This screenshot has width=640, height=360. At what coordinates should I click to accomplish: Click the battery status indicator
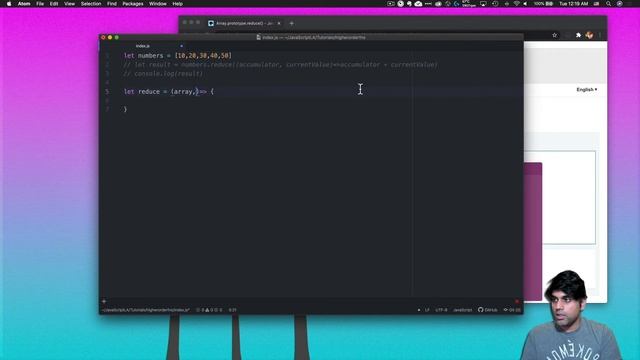543,4
